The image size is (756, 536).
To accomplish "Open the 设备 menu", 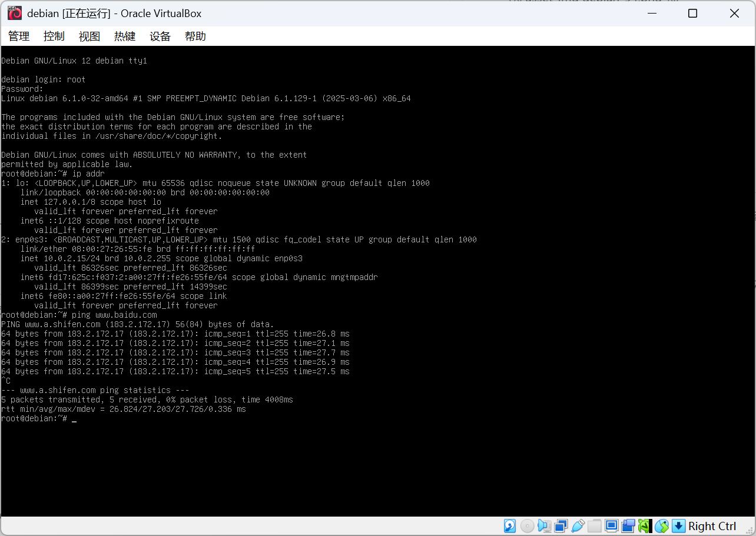I will tap(160, 36).
